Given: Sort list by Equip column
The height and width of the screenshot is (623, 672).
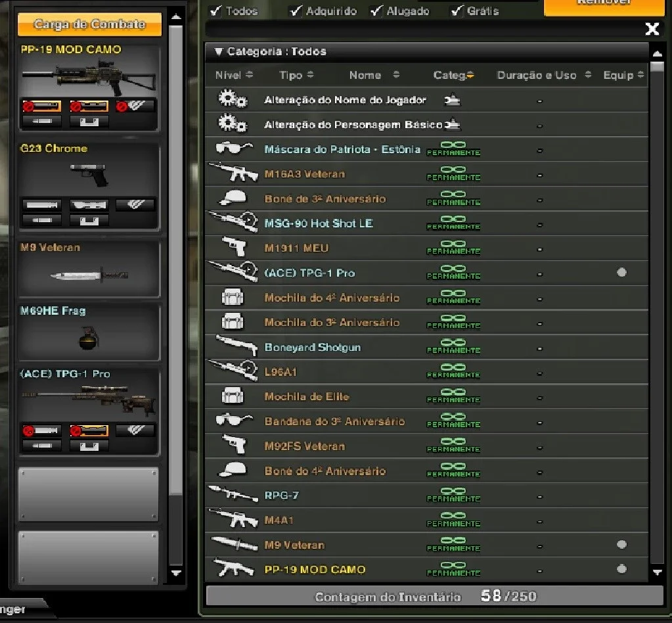Looking at the screenshot, I should coord(623,75).
